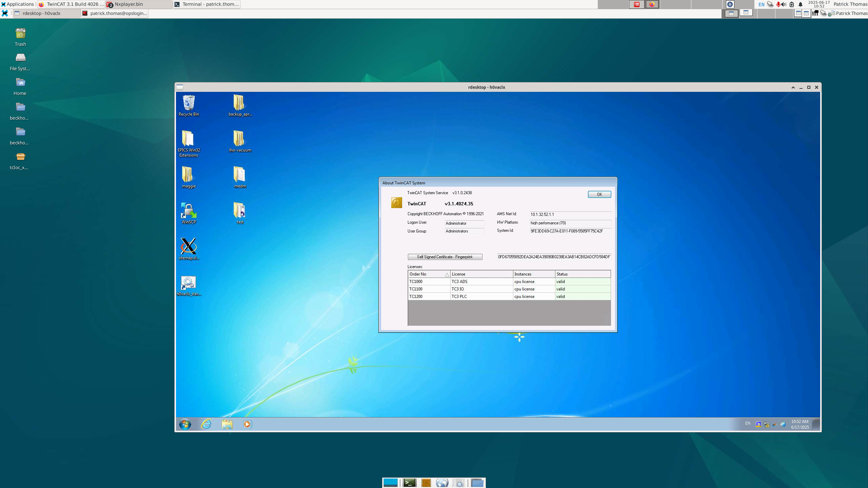Select the TC1000 license row
868x488 pixels.
509,282
